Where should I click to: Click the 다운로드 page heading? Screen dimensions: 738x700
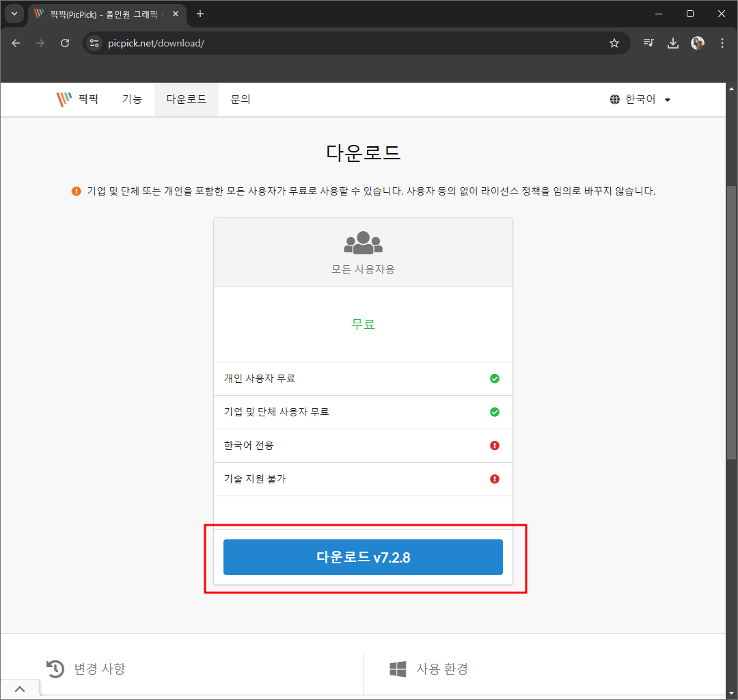tap(363, 153)
